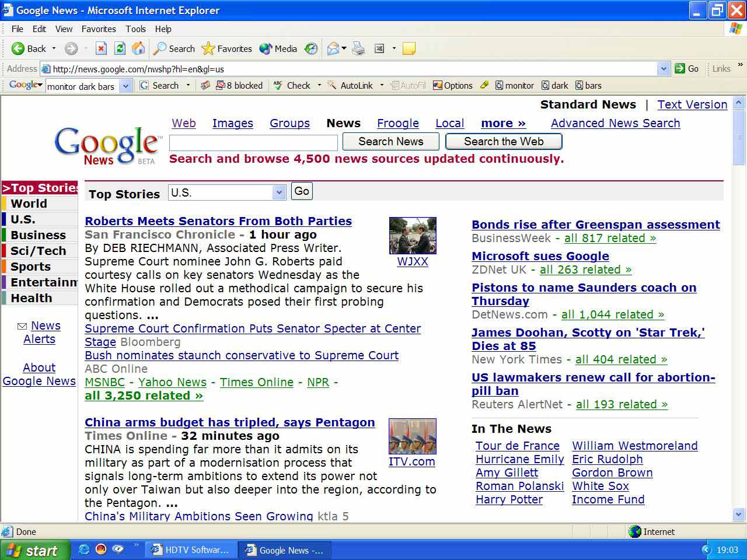
Task: Open the WJXX story thumbnail image
Action: [x=413, y=235]
